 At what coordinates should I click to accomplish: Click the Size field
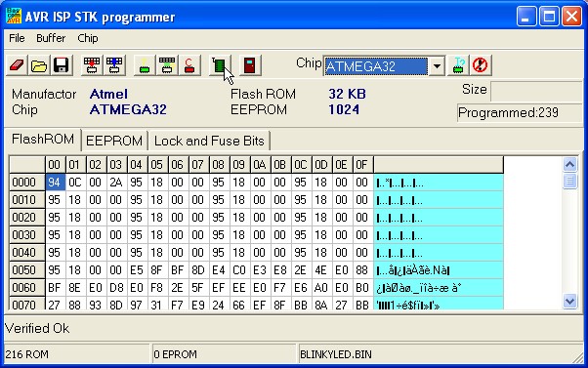[536, 91]
